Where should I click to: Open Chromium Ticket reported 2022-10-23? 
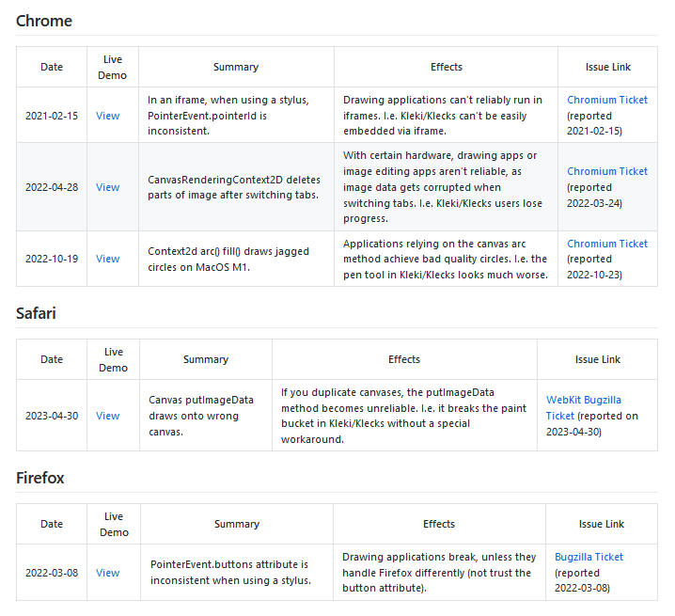(x=607, y=244)
